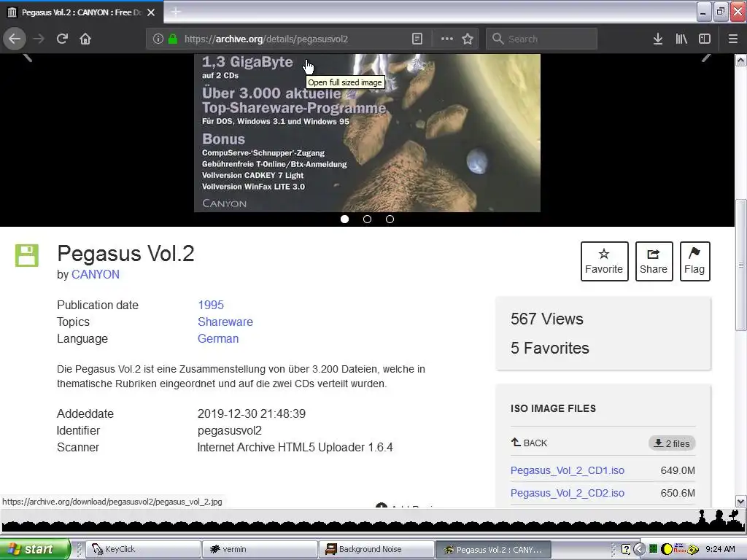This screenshot has width=747, height=560.
Task: Click the page scrollbar down arrow
Action: click(741, 501)
